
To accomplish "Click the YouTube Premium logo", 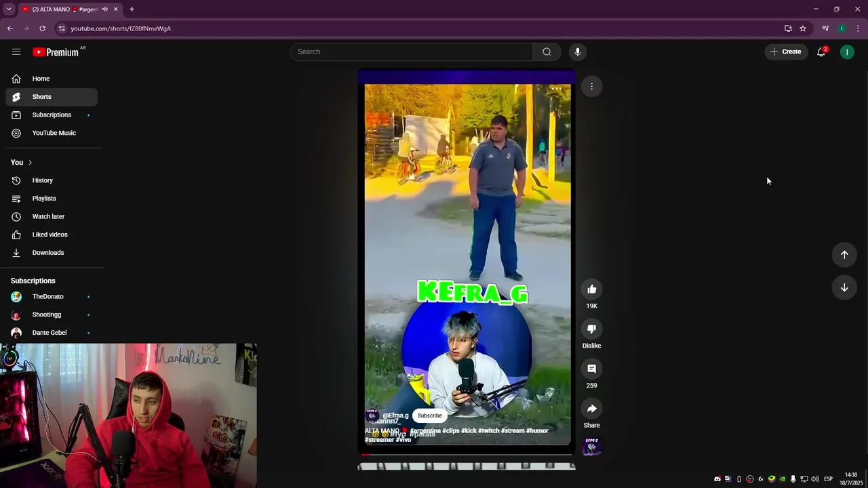I will (x=56, y=52).
